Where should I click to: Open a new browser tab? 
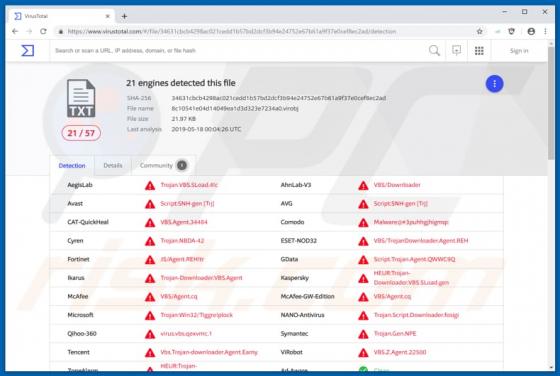tap(124, 16)
